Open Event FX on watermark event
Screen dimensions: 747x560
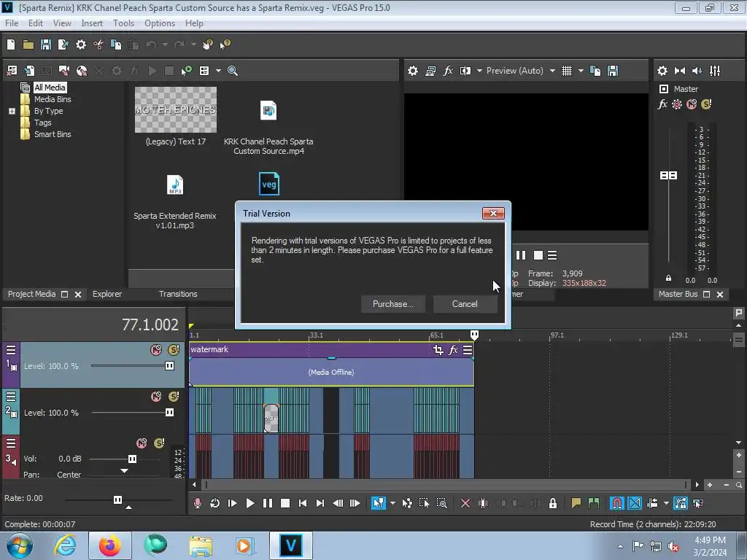(453, 350)
